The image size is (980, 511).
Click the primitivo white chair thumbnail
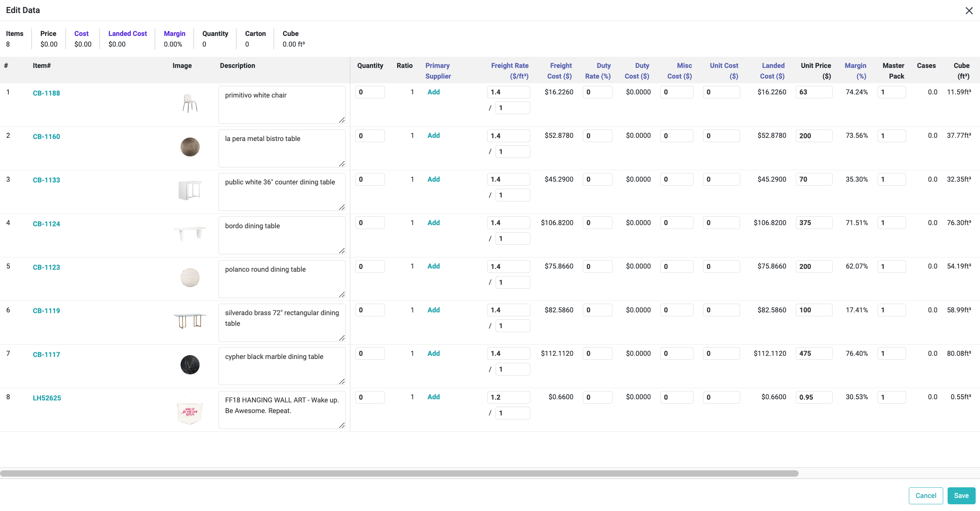click(190, 103)
